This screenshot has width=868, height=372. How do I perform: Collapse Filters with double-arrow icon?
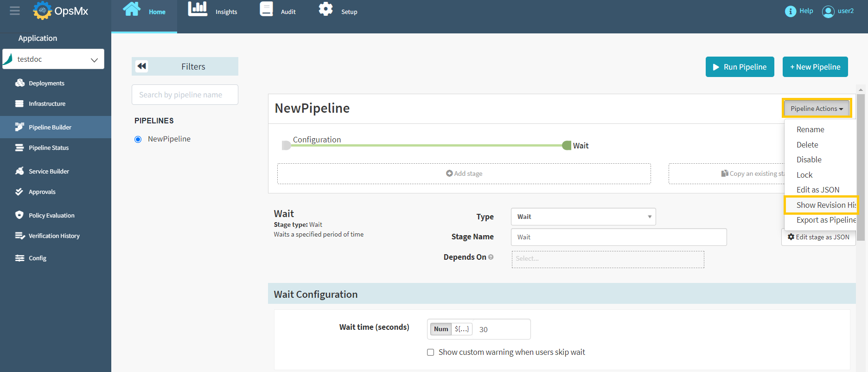point(142,66)
